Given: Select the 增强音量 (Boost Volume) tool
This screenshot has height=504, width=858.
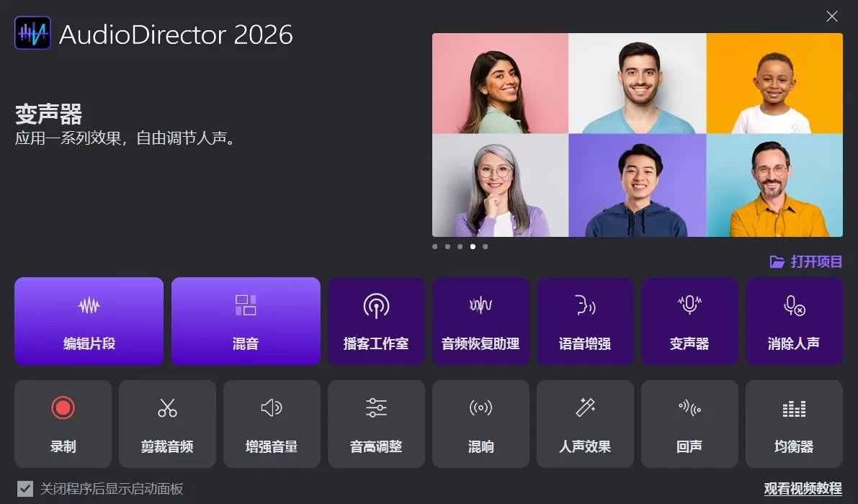Looking at the screenshot, I should [x=272, y=423].
